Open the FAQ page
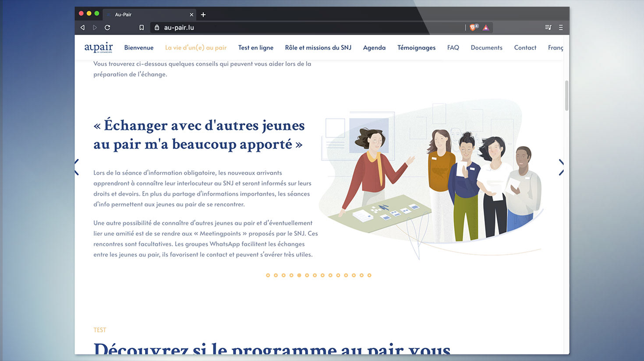Screen dimensions: 644x361 [x=453, y=48]
